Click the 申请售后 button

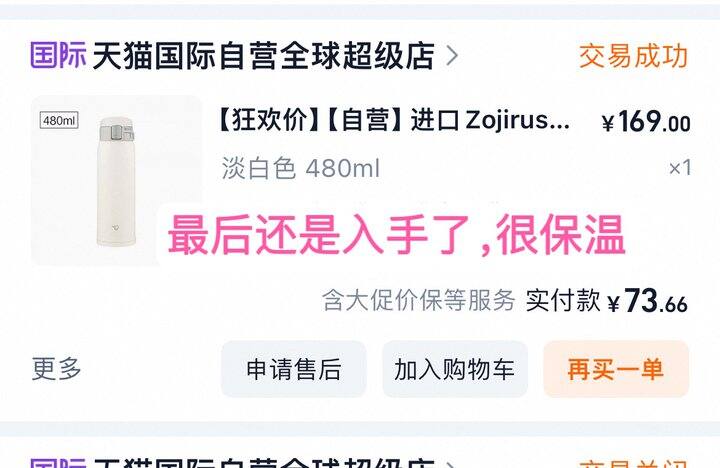point(294,369)
